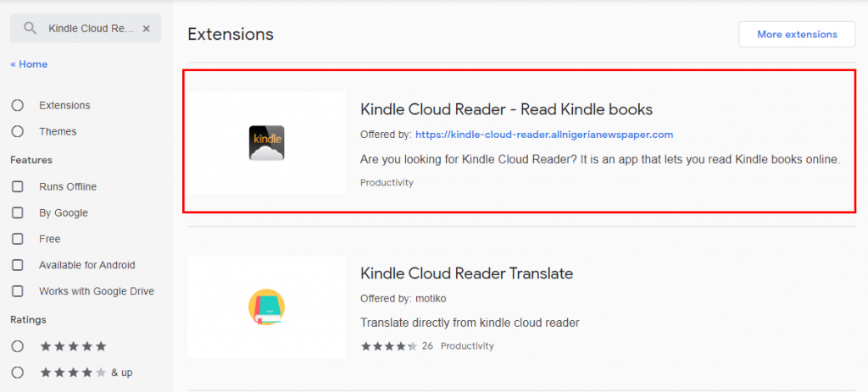Go back via the « Home link
The height and width of the screenshot is (392, 868).
pos(29,64)
